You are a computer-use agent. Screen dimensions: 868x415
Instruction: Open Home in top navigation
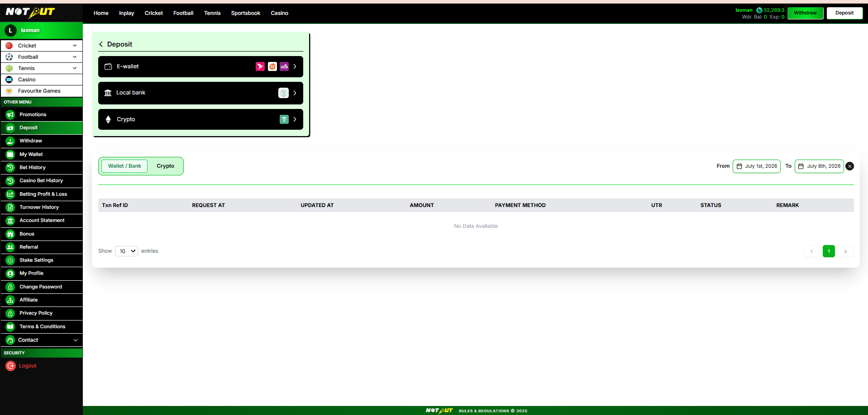tap(101, 13)
